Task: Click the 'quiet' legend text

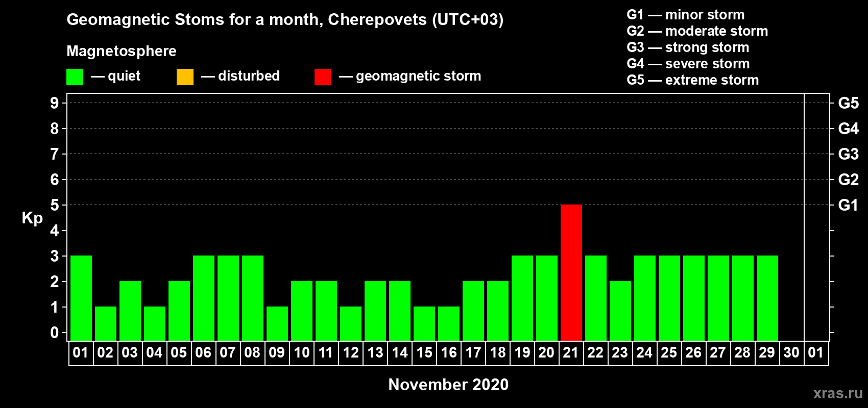Action: [x=124, y=76]
